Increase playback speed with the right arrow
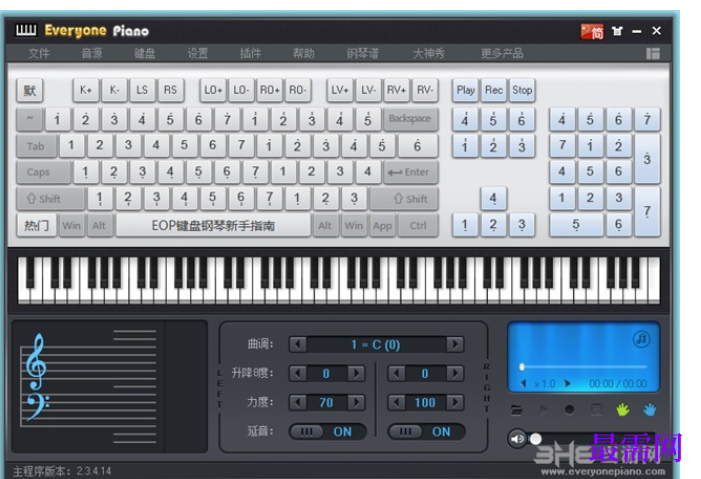 [567, 383]
